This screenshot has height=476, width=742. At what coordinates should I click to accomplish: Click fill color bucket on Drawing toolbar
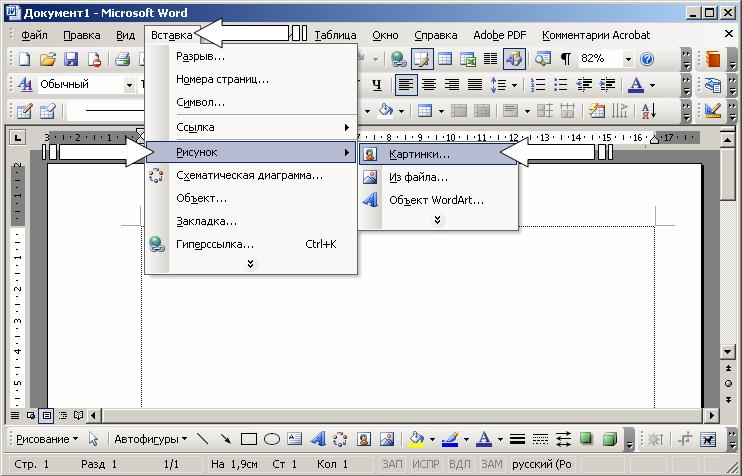point(416,439)
